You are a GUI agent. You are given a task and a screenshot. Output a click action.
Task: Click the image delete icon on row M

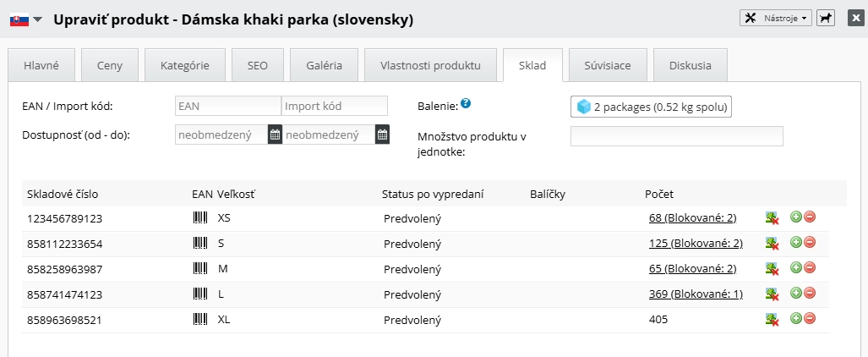coord(772,269)
